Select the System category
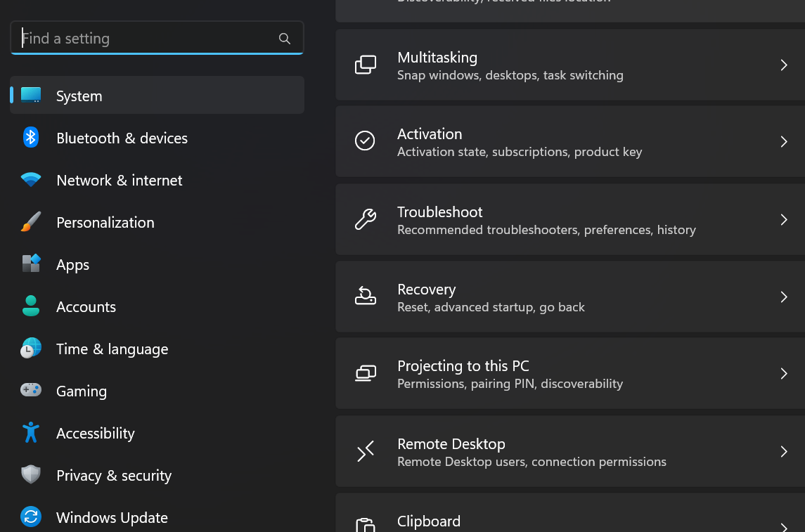 (79, 96)
